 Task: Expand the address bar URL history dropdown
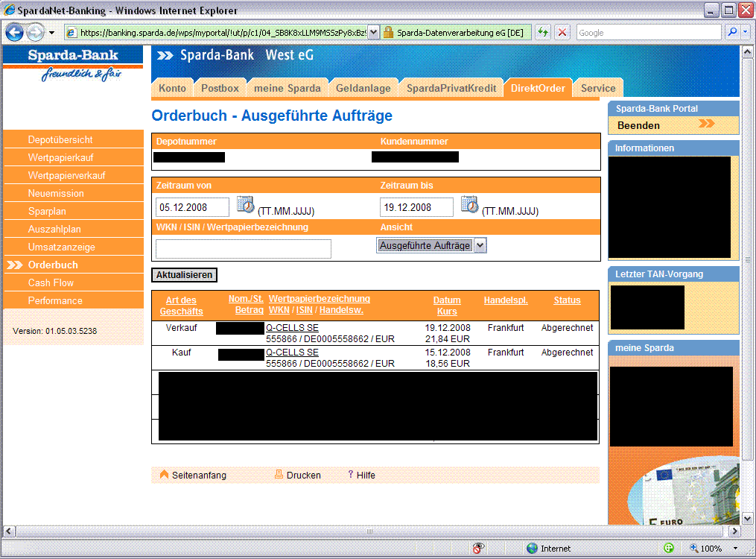(x=374, y=33)
